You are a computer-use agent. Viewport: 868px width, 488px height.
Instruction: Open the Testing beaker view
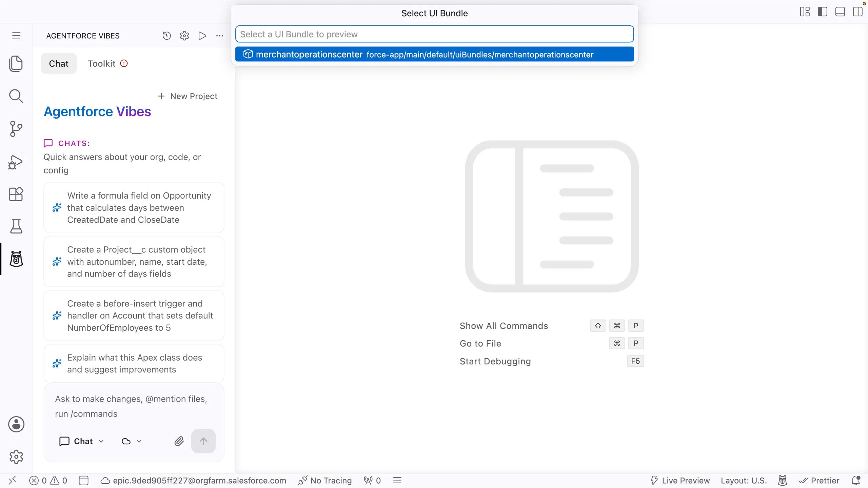16,226
